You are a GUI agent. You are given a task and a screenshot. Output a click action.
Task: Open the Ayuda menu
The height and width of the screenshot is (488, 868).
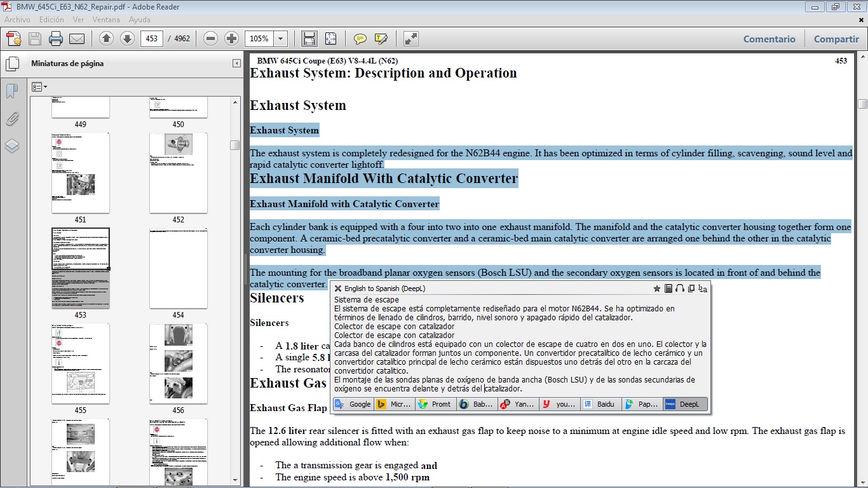pos(139,20)
